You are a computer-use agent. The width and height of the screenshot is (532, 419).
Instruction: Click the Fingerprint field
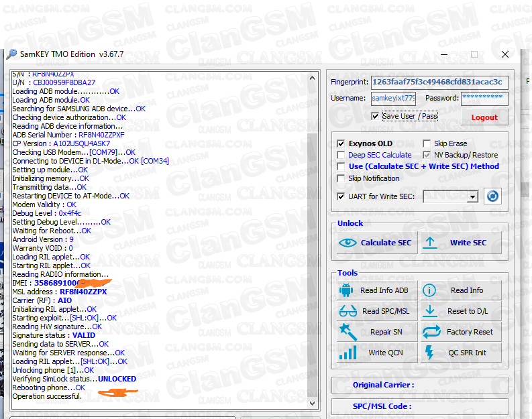coord(439,82)
